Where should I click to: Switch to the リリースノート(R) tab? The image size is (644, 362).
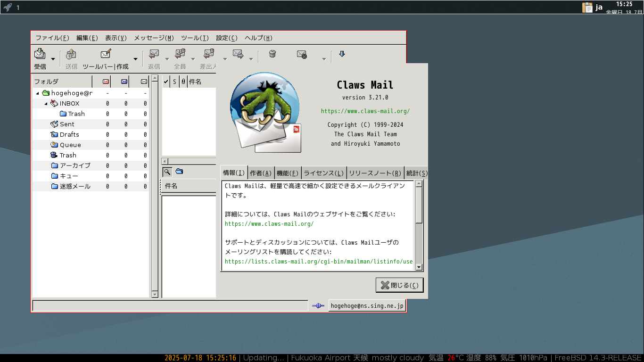tap(376, 173)
